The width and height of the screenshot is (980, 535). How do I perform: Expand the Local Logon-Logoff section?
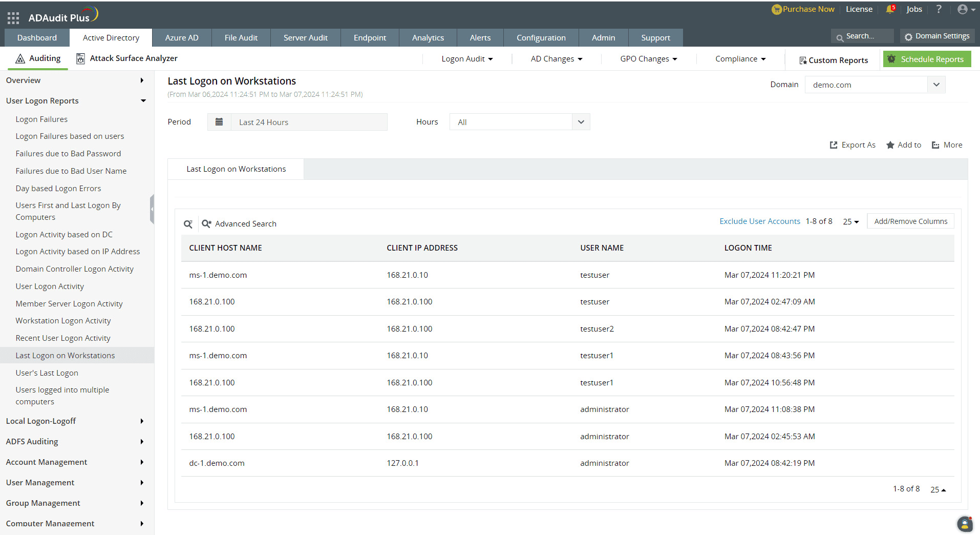pyautogui.click(x=75, y=421)
